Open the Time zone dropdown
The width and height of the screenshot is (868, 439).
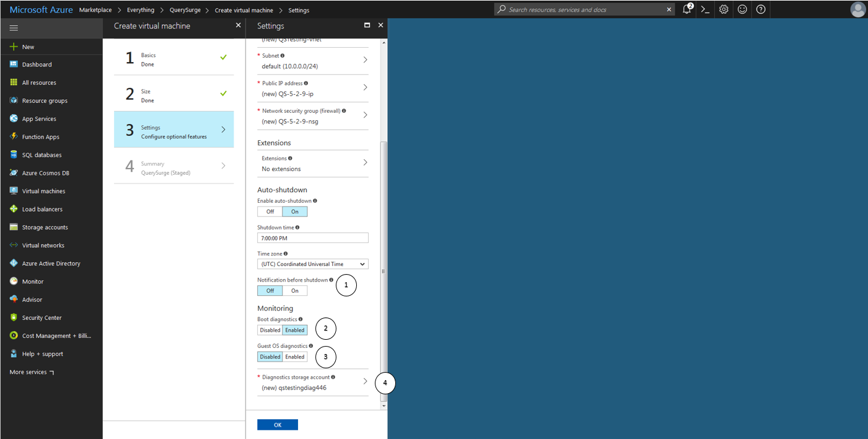[312, 264]
